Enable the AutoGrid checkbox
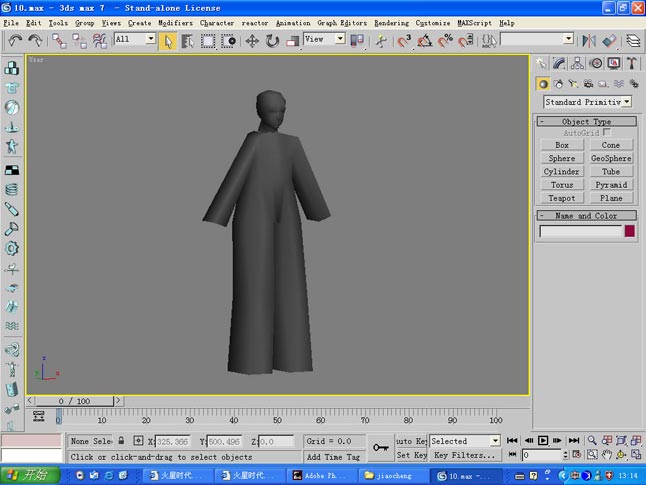646x485 pixels. (x=606, y=132)
